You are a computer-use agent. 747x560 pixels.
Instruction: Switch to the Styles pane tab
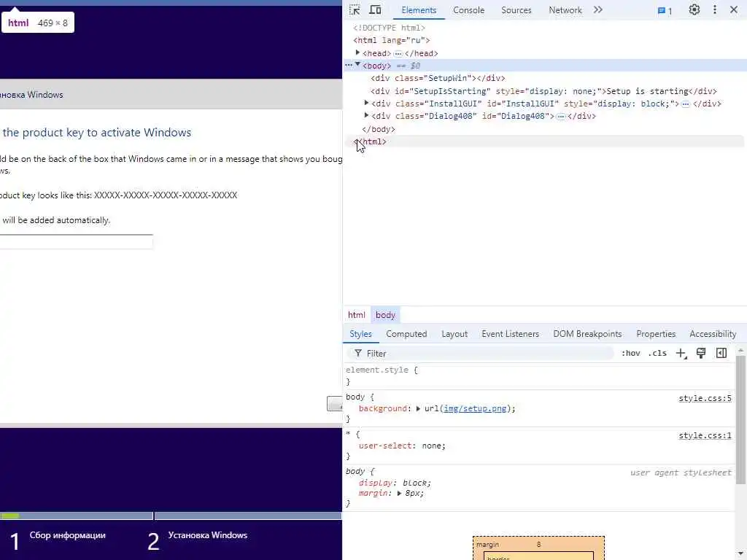[x=360, y=334]
